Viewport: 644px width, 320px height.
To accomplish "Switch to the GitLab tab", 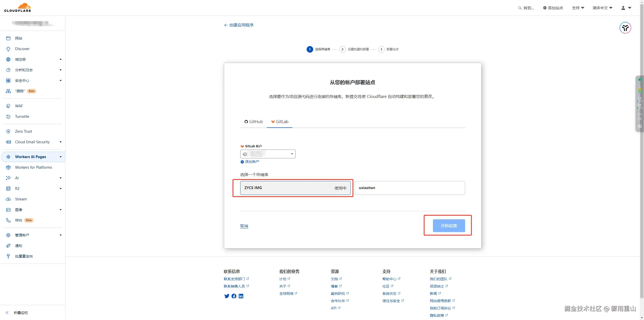I will [279, 122].
